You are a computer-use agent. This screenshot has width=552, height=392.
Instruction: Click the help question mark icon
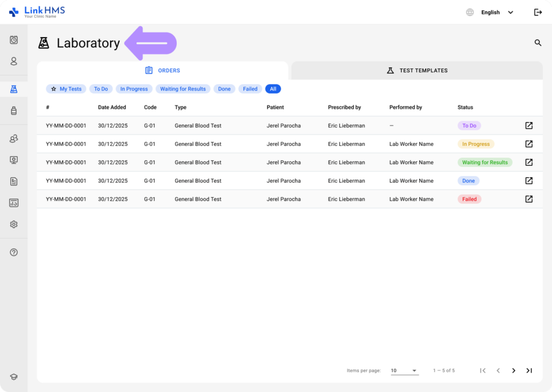click(14, 252)
